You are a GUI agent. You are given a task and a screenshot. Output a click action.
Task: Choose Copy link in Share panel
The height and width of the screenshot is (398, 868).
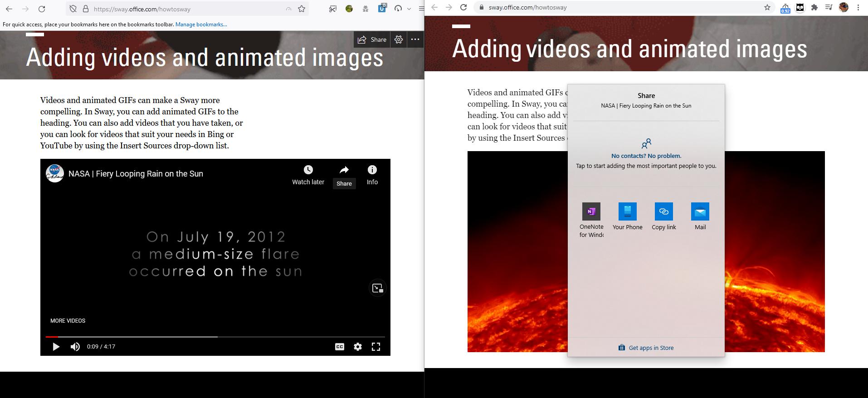pyautogui.click(x=664, y=216)
